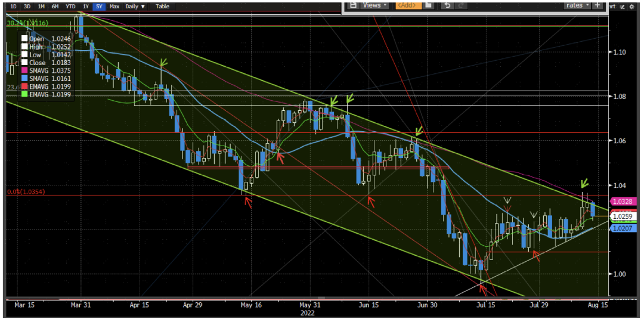
Task: Click the Jun 30 date label
Action: [x=427, y=305]
